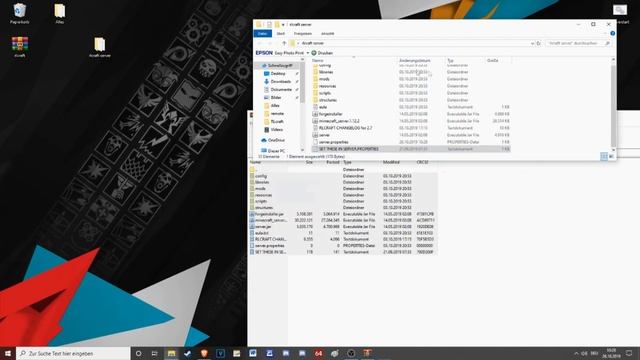Viewport: 640px width, 360px height.
Task: Show hidden tray icons chevron
Action: [x=576, y=353]
